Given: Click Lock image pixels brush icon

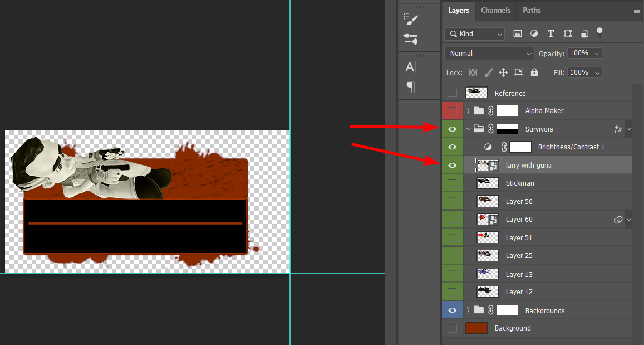Looking at the screenshot, I should [488, 73].
